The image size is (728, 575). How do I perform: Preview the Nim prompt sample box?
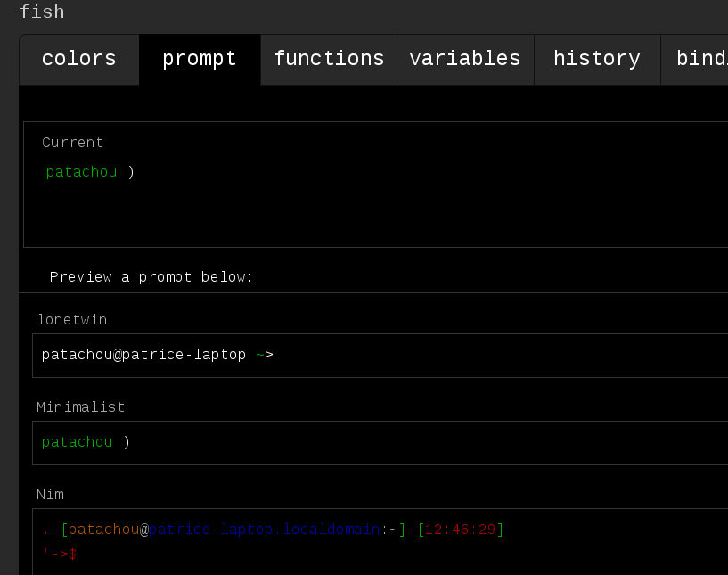click(x=380, y=541)
